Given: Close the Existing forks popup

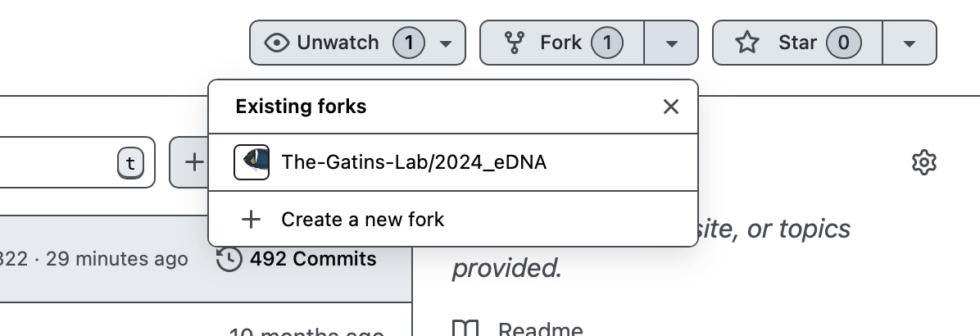Looking at the screenshot, I should [x=671, y=107].
